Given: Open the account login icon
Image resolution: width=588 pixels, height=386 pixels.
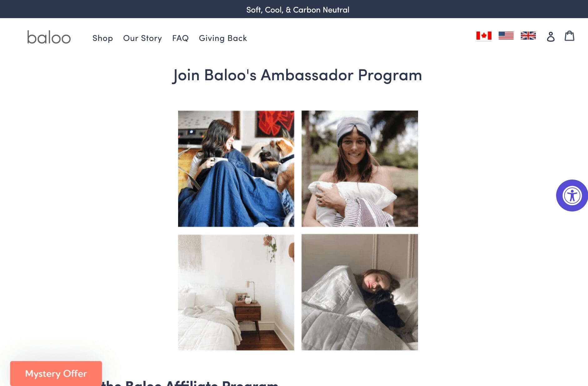Looking at the screenshot, I should (551, 37).
